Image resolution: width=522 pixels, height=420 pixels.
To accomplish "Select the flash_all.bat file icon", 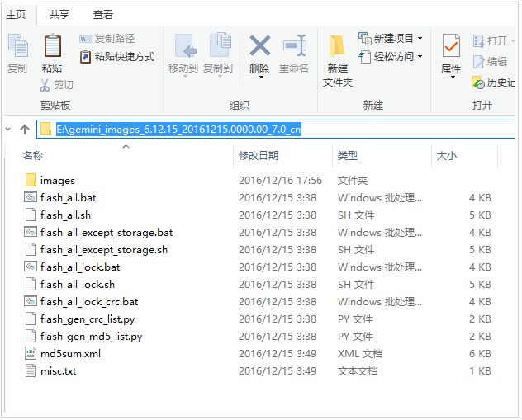I will (x=31, y=197).
